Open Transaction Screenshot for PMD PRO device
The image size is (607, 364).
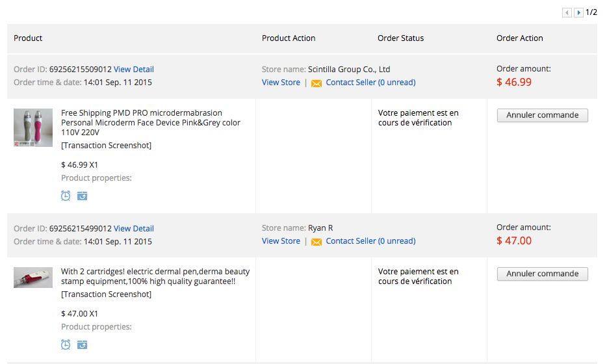(x=106, y=146)
